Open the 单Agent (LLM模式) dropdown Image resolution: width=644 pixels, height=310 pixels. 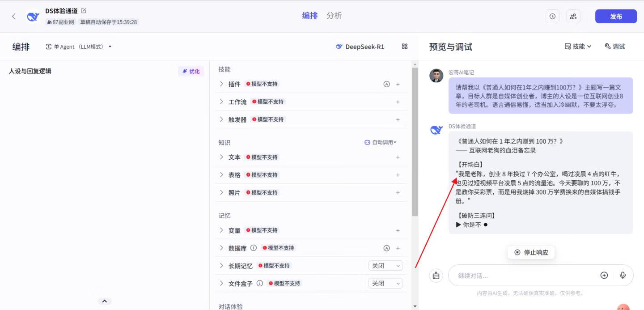(79, 46)
